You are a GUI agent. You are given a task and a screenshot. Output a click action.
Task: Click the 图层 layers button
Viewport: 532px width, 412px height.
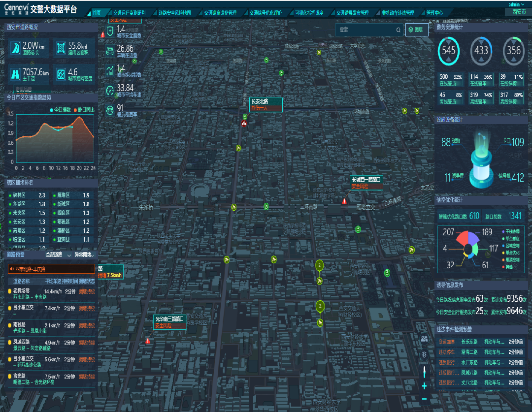tap(416, 30)
